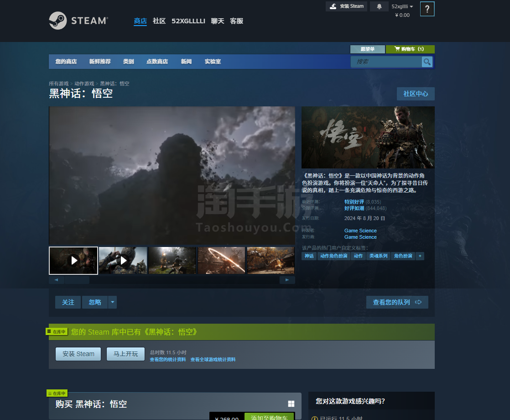Click the question mark help button

click(x=427, y=9)
